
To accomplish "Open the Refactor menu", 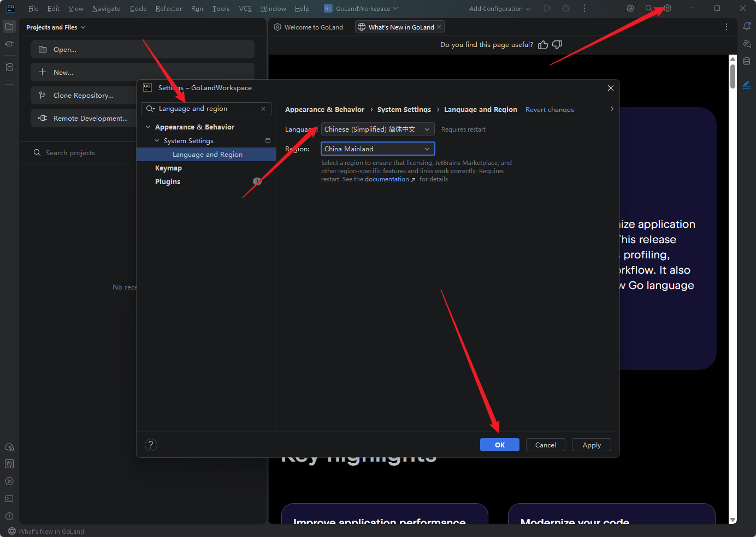I will 169,9.
